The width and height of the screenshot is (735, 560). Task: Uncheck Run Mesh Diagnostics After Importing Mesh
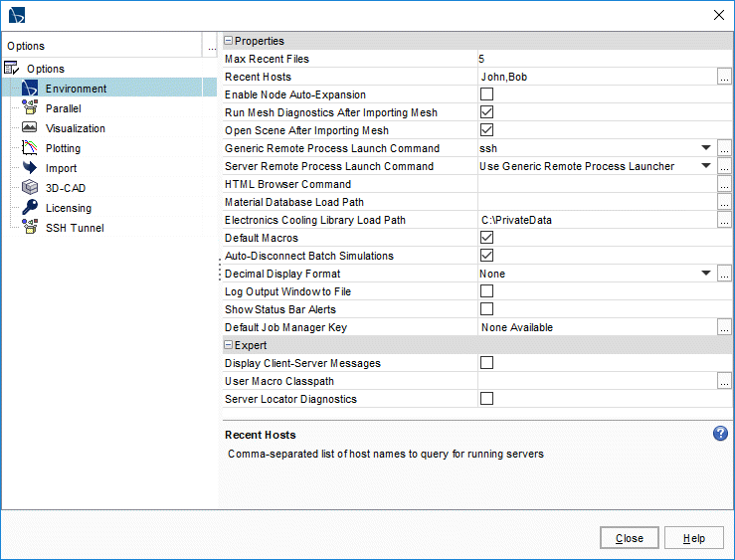(x=487, y=112)
